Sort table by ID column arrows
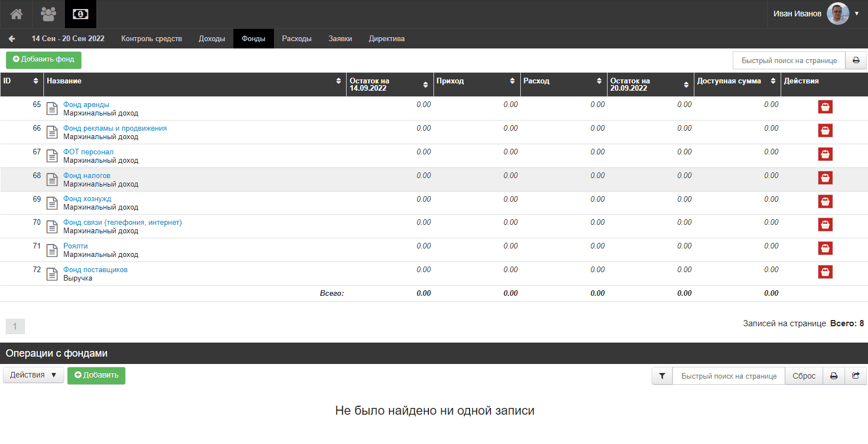 point(36,81)
